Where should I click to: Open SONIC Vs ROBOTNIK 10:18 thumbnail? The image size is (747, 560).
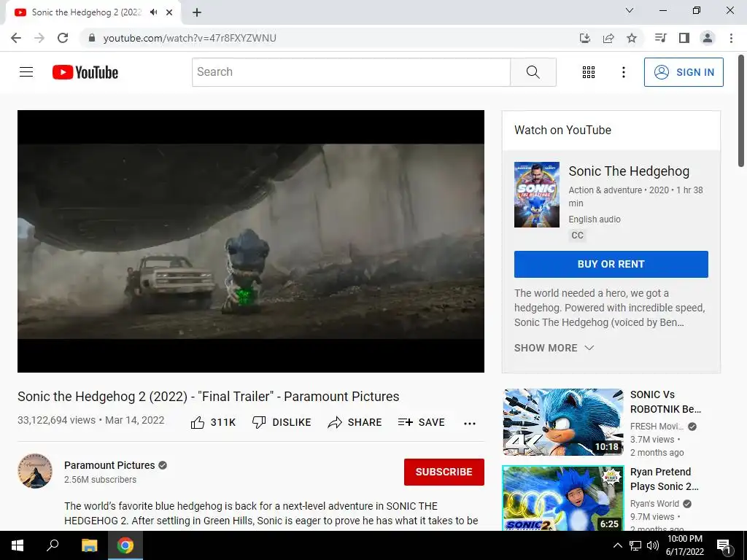[x=563, y=422]
